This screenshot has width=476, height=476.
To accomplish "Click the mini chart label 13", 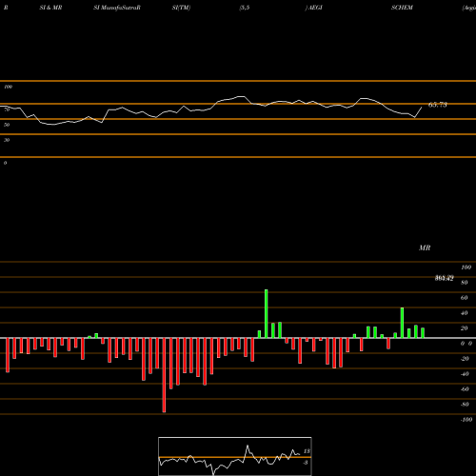I will coord(307,451).
